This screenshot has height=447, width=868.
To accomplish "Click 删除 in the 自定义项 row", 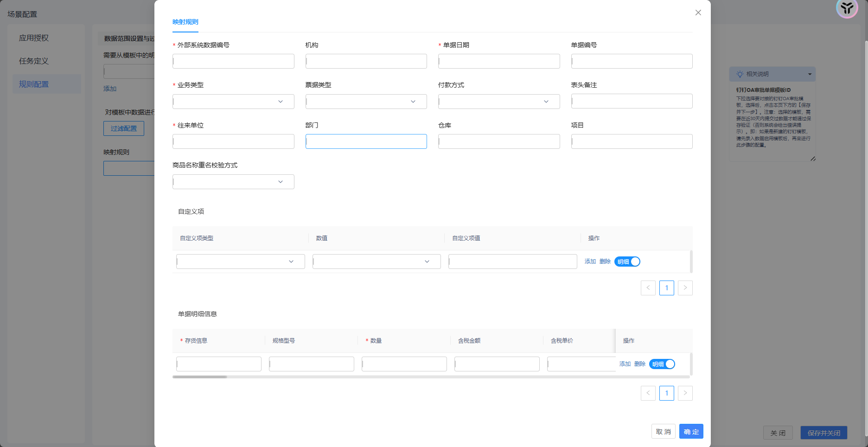I will pyautogui.click(x=605, y=262).
